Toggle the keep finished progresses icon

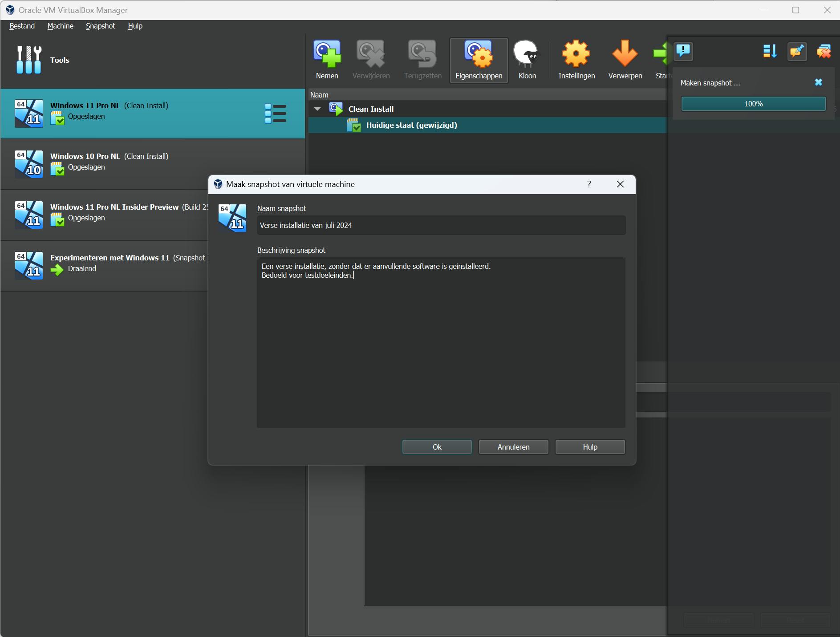tap(797, 51)
